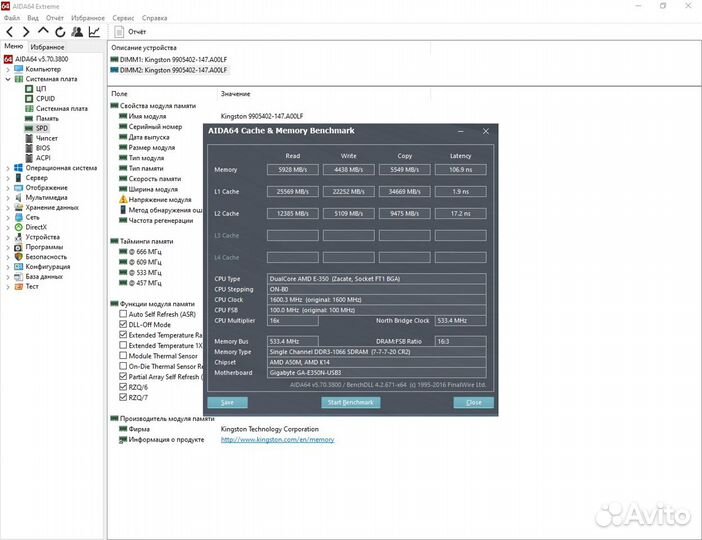702x540 pixels.
Task: Click the @ 666 МГц timing row
Action: coord(145,252)
